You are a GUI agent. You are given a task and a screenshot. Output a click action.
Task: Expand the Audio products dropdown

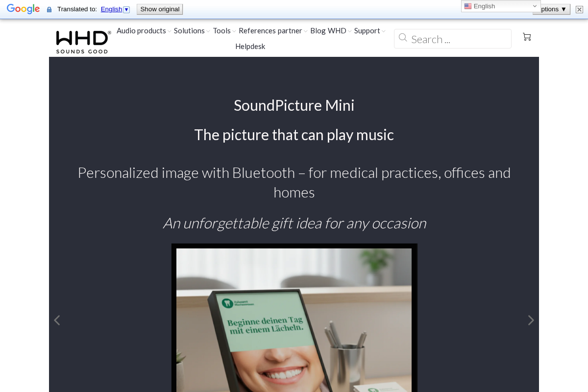142,30
